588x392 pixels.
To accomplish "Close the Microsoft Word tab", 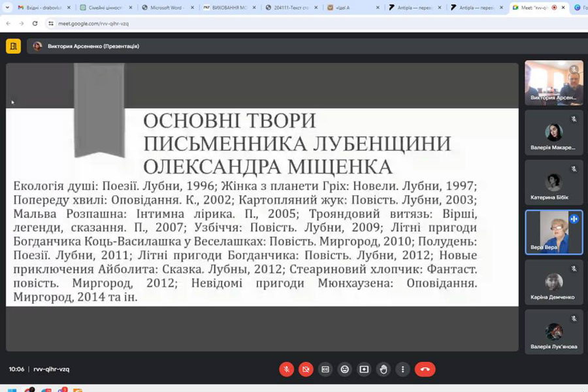I will point(192,7).
